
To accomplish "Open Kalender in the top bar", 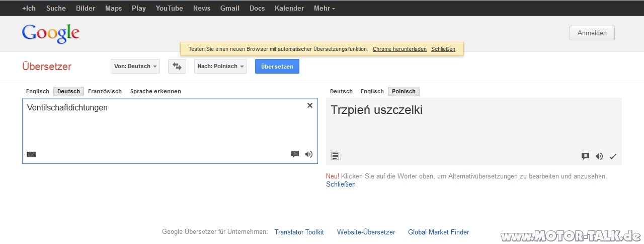I will (289, 8).
